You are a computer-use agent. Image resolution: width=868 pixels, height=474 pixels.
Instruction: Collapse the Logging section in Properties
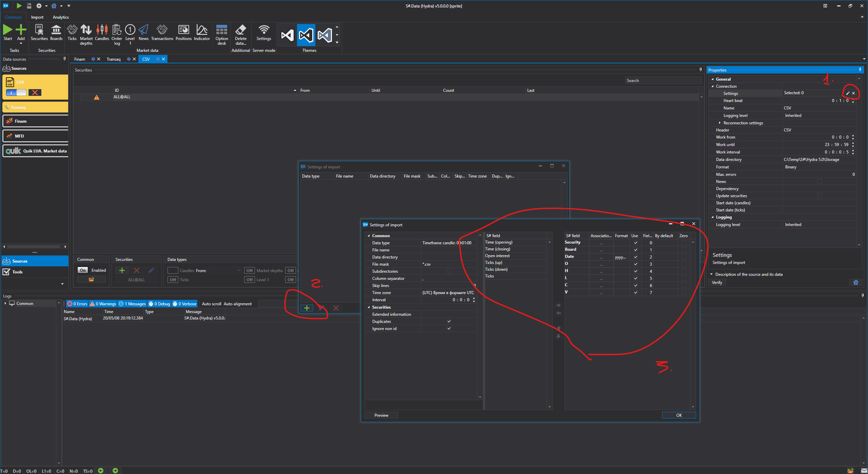point(712,217)
